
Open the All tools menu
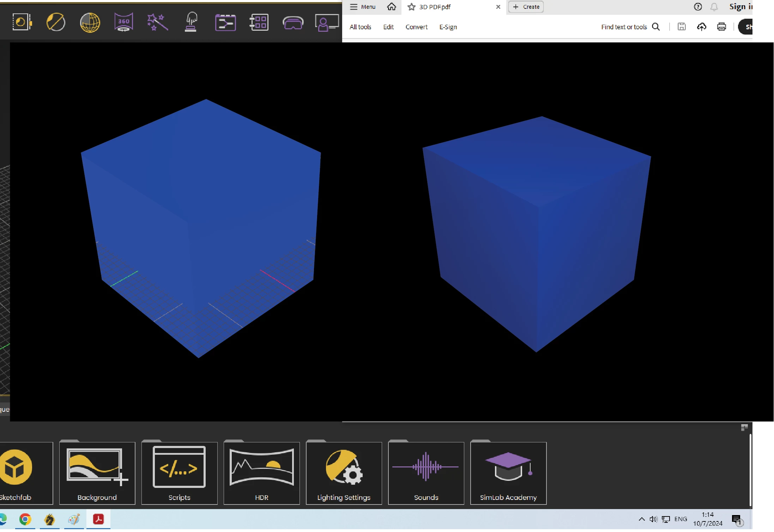pyautogui.click(x=360, y=27)
